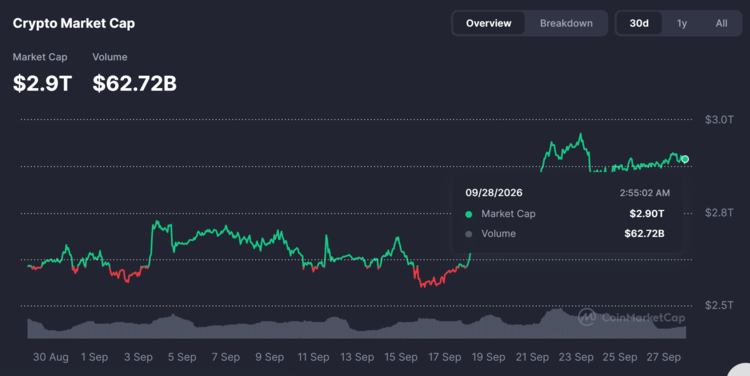Click the Crypto Market Cap heading

tap(74, 23)
